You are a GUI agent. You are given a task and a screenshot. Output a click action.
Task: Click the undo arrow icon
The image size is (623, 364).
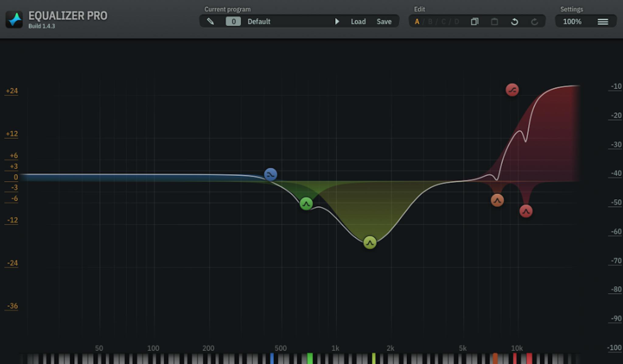click(514, 22)
